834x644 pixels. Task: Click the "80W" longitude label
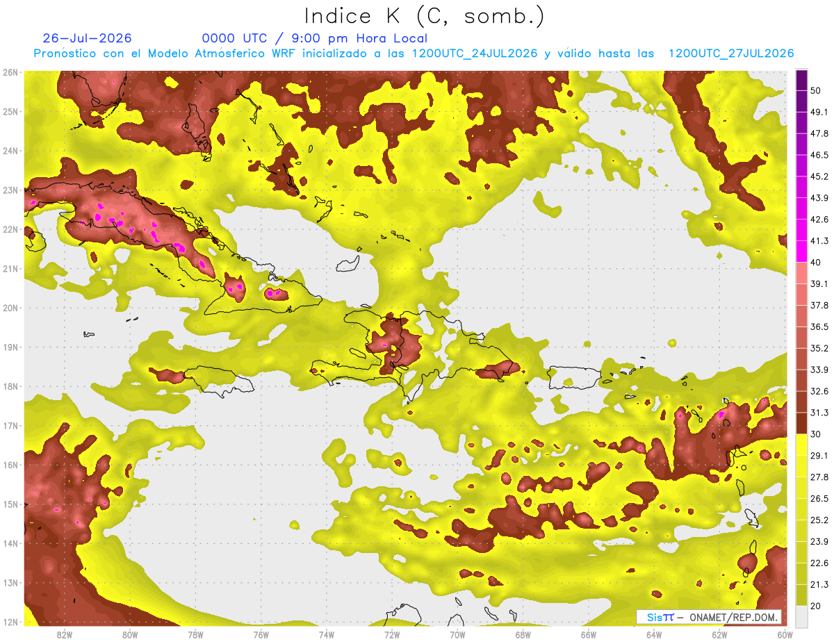tap(130, 635)
